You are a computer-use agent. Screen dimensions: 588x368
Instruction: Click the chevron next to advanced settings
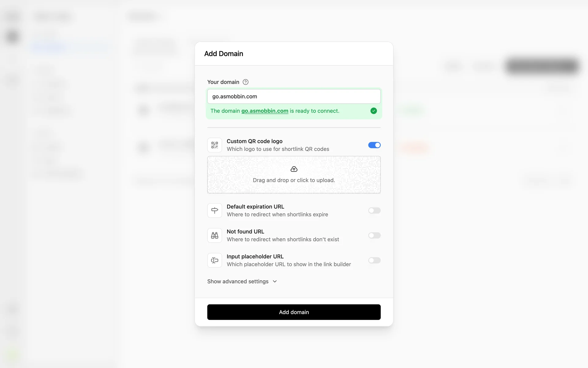point(275,281)
